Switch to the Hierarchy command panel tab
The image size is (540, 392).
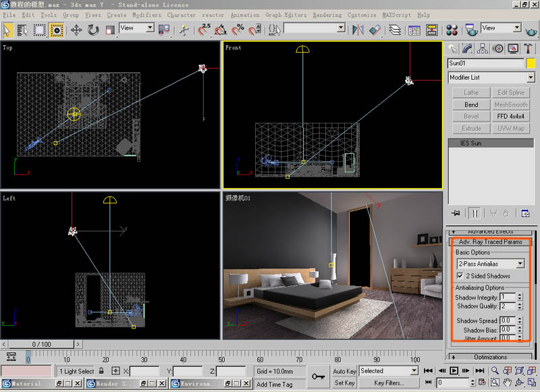(x=483, y=49)
